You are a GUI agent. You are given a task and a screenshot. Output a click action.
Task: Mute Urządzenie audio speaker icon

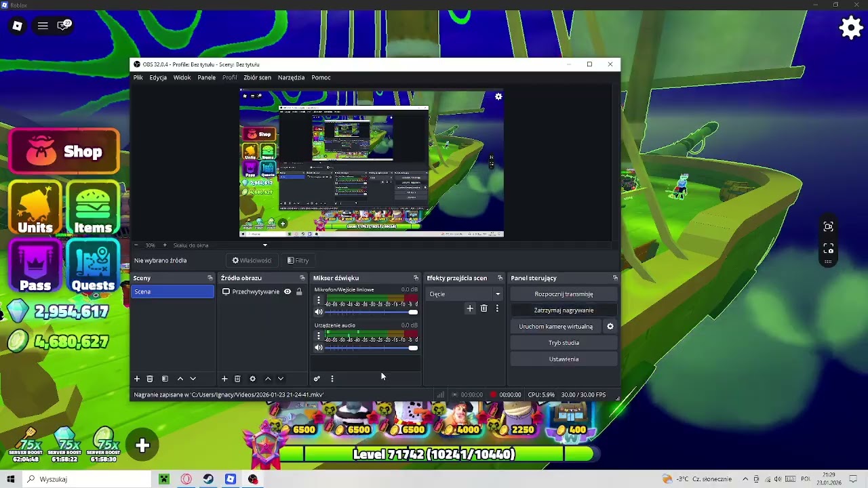pyautogui.click(x=319, y=348)
